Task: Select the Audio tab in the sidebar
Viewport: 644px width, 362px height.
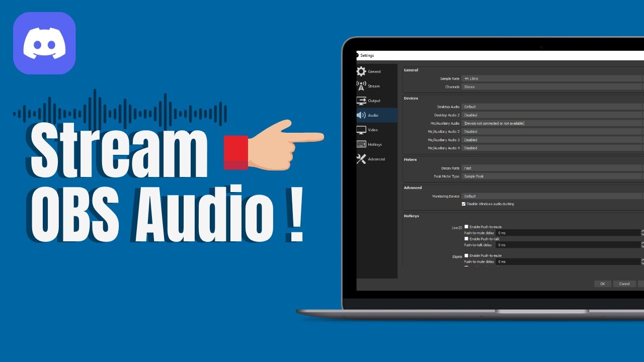Action: tap(376, 115)
